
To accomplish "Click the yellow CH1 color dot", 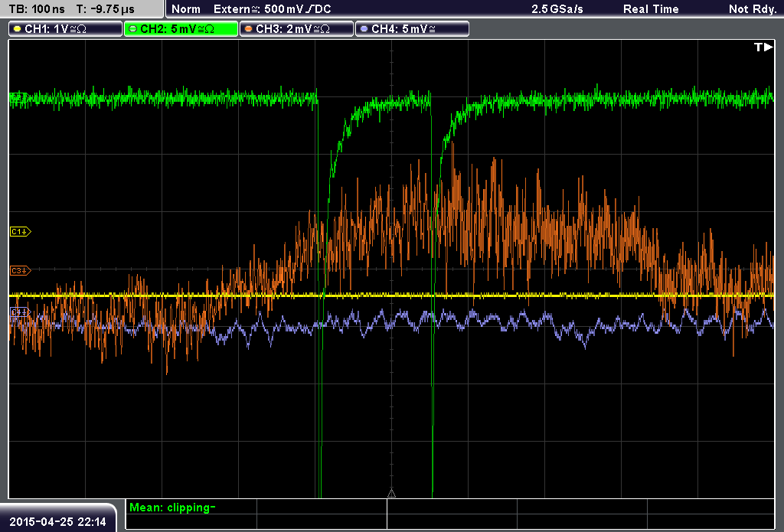I will (x=18, y=29).
